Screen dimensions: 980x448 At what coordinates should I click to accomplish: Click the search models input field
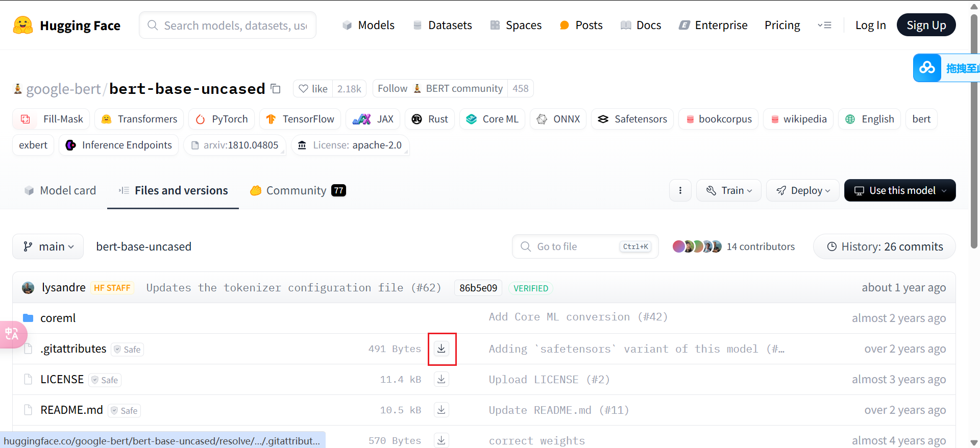tap(228, 25)
